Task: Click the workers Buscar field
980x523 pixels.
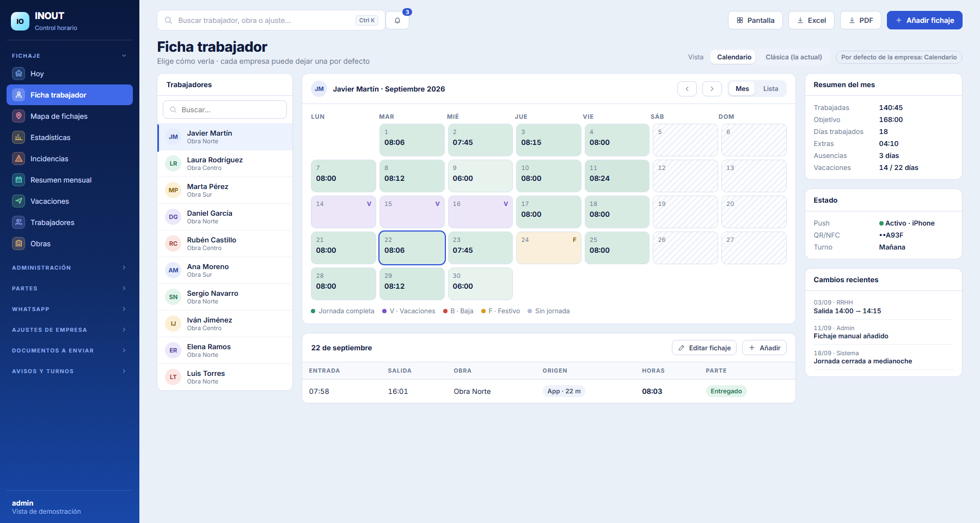Action: point(225,110)
